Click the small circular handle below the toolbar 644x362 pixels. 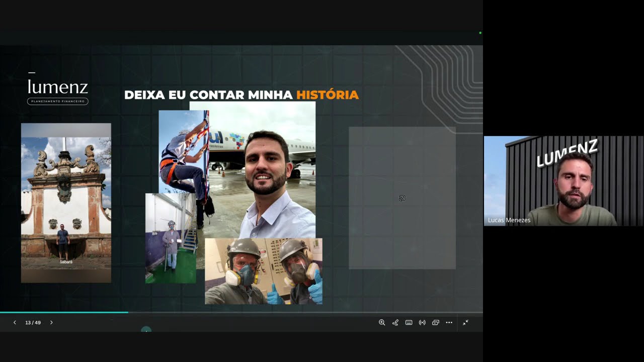point(146,330)
